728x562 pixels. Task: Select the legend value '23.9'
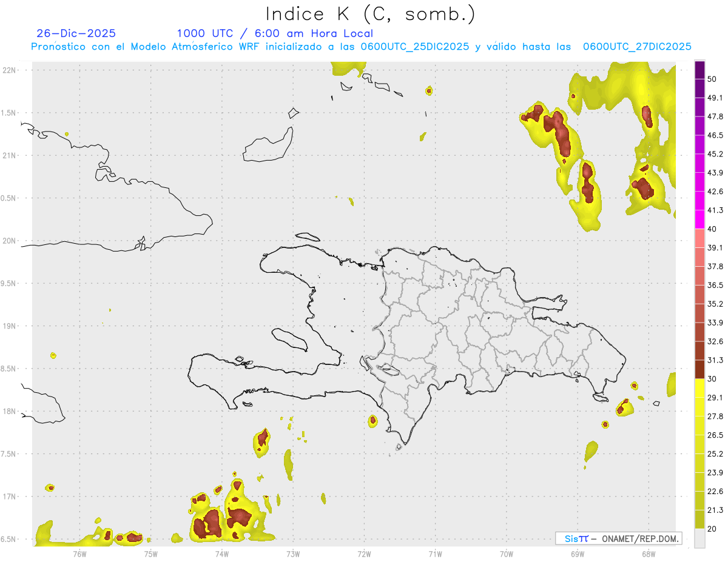tap(715, 472)
